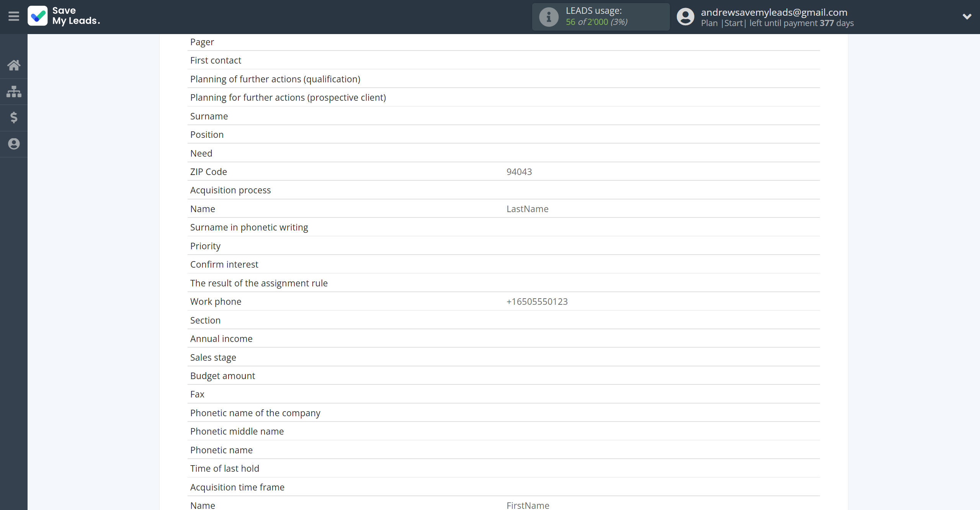
Task: Open the Profile user sidebar icon
Action: click(x=14, y=144)
